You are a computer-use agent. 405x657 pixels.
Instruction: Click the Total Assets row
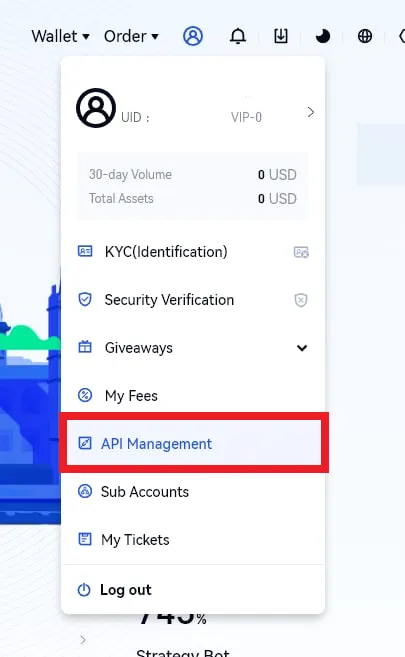(193, 198)
